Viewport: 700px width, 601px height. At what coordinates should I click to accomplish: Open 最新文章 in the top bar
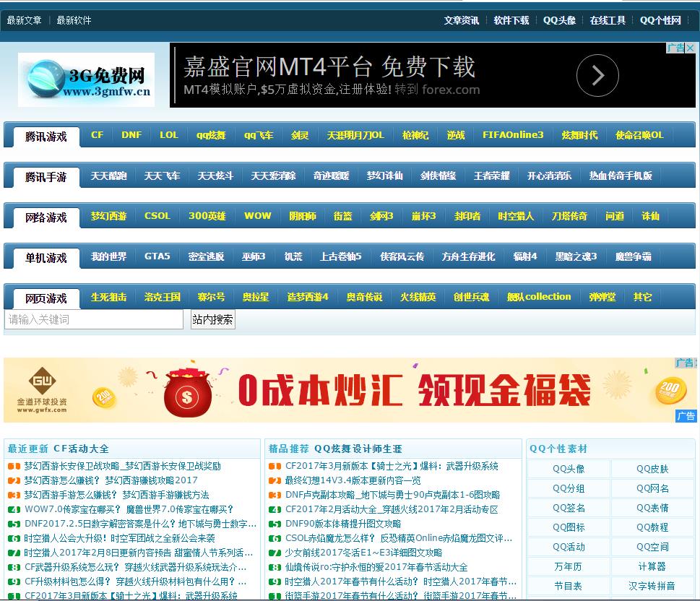pos(24,20)
